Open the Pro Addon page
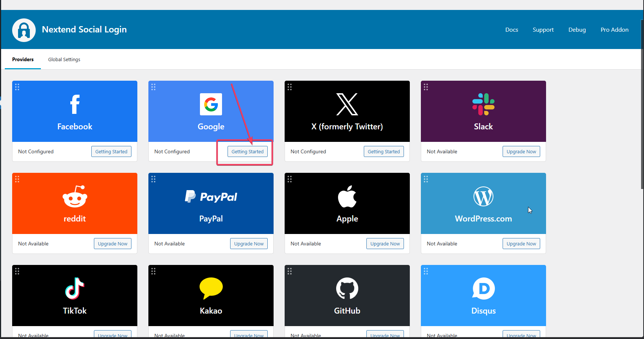Image resolution: width=644 pixels, height=339 pixels. click(615, 29)
